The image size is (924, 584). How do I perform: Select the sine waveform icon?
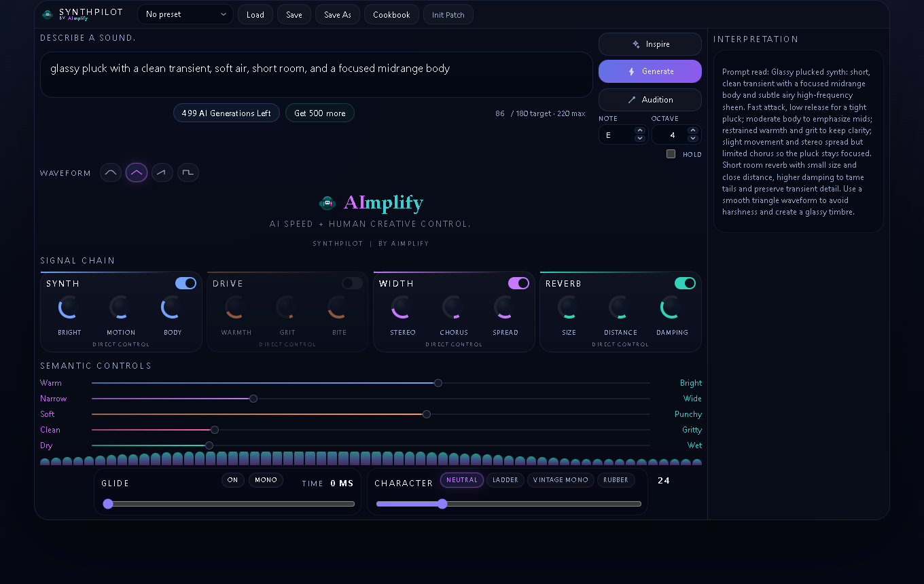coord(111,172)
